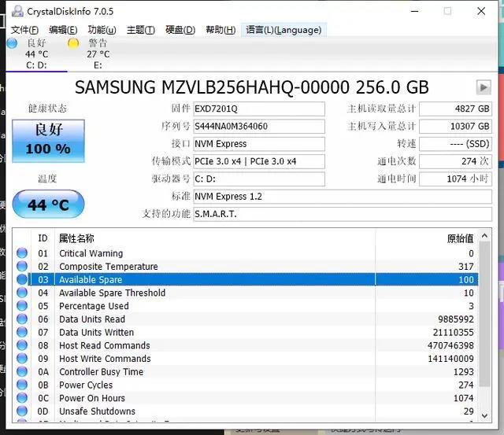Click the status dot for Percentage Used
This screenshot has height=435, width=504.
tap(22, 306)
